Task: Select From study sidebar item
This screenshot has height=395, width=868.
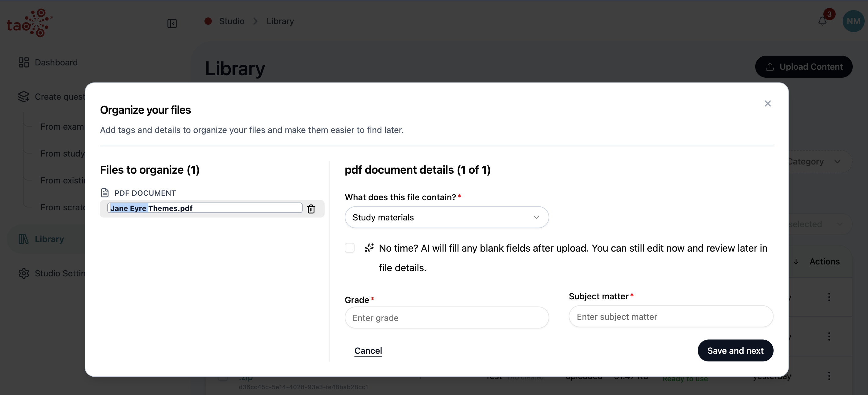Action: (62, 154)
